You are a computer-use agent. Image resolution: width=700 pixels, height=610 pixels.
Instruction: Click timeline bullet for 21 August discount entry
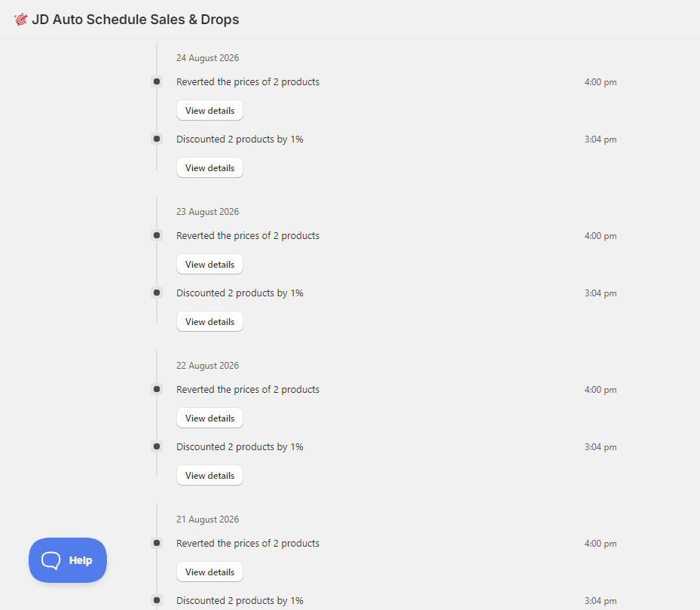(x=157, y=599)
